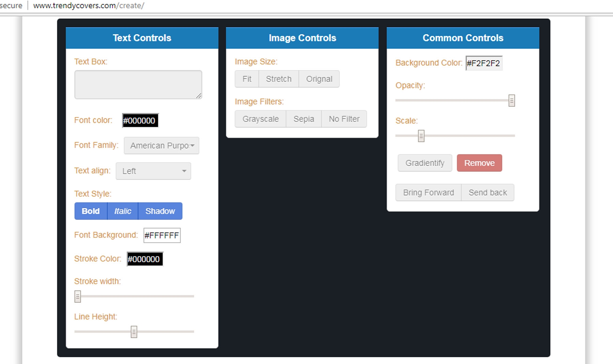This screenshot has height=364, width=613.
Task: Open the Font Family dropdown
Action: click(x=161, y=146)
